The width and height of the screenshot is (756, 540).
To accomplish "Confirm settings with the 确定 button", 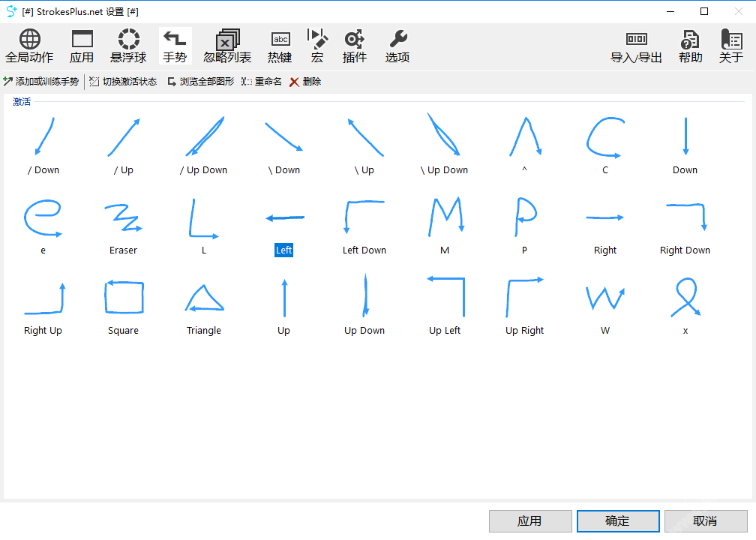I will click(618, 521).
